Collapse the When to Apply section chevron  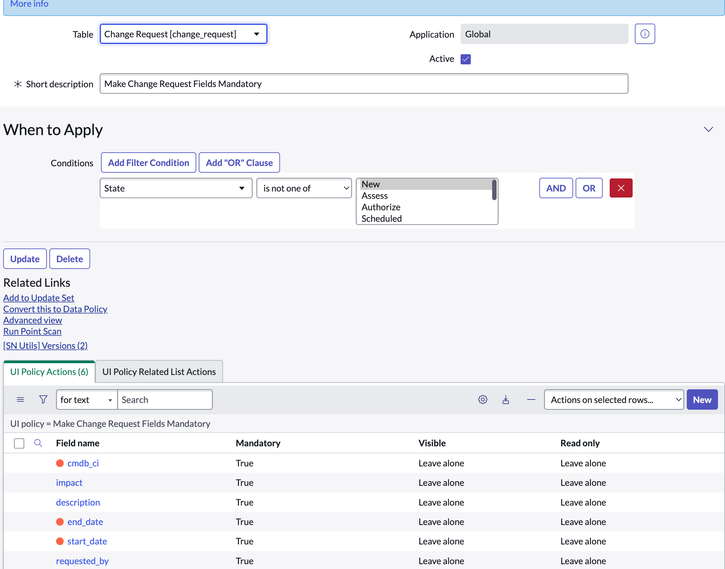click(x=708, y=129)
